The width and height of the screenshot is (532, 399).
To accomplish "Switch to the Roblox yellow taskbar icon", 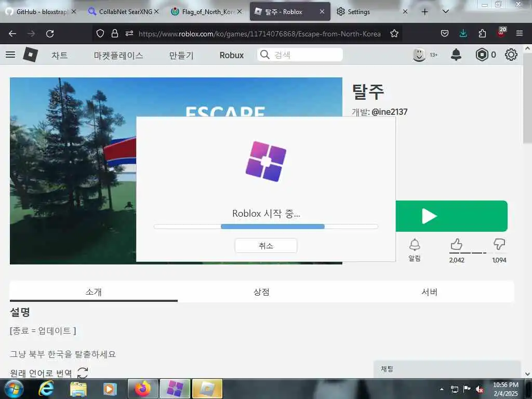I will 207,389.
